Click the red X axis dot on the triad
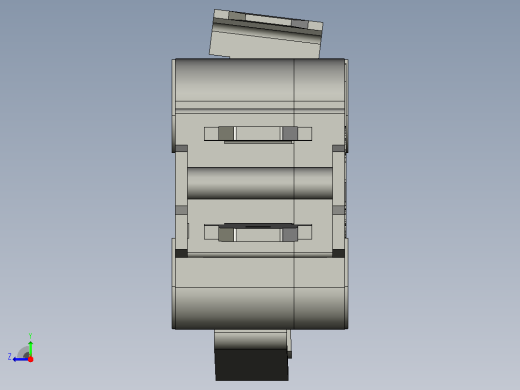This screenshot has width=520, height=390. point(31,359)
